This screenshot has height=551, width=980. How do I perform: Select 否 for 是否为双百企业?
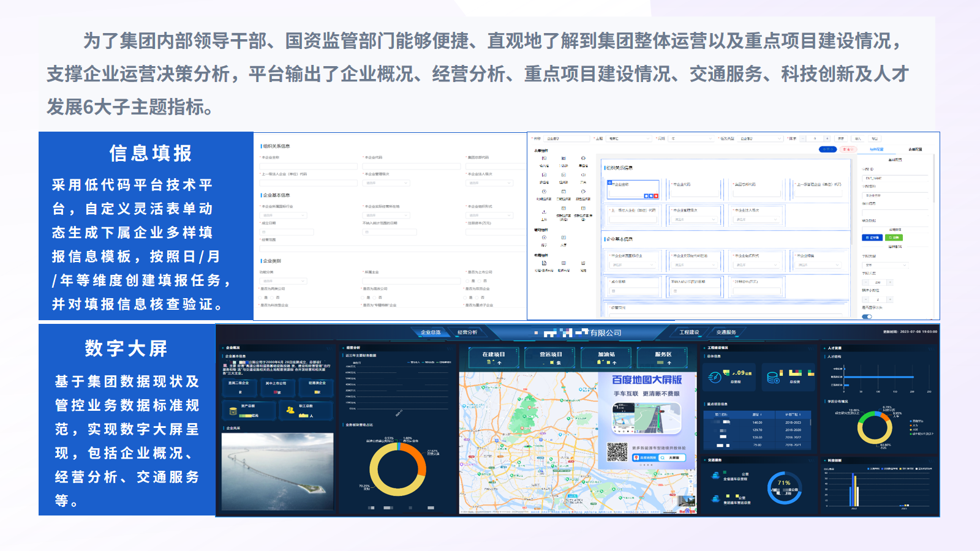click(x=477, y=298)
